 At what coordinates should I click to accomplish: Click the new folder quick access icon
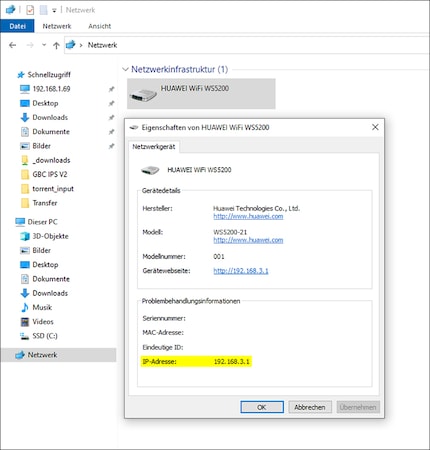click(x=43, y=10)
